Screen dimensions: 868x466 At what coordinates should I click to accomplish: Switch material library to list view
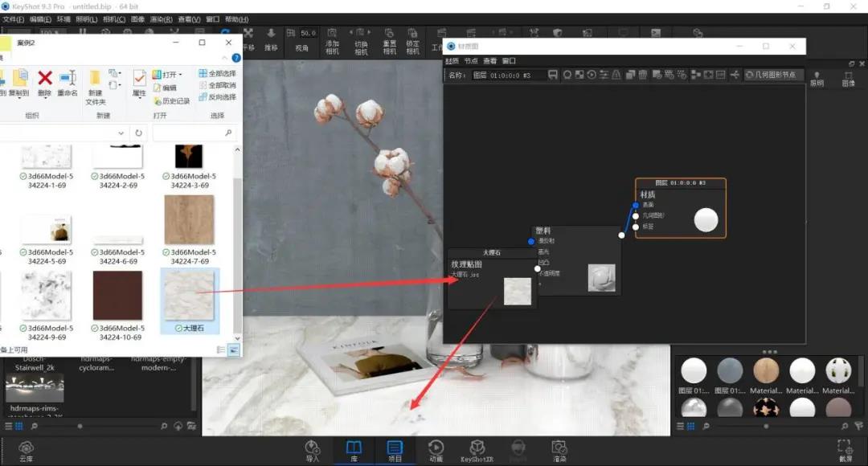(x=681, y=426)
